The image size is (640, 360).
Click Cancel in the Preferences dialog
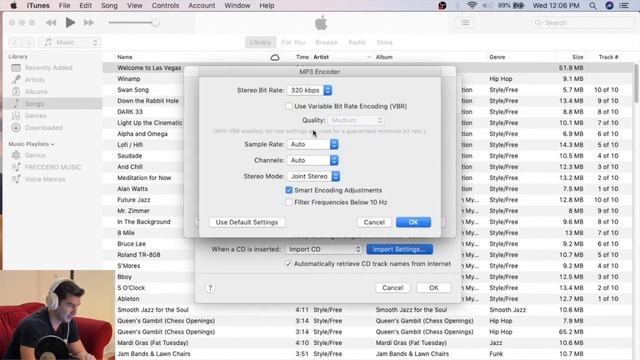coord(393,288)
